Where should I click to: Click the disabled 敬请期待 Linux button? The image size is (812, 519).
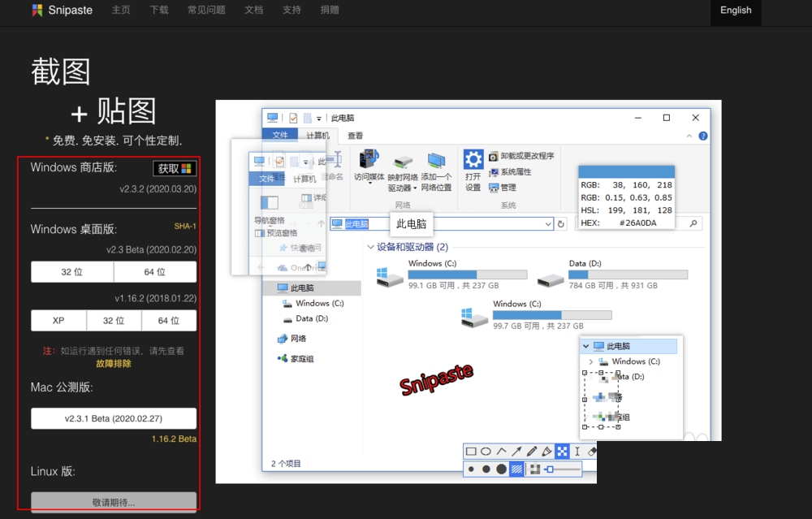pos(114,503)
